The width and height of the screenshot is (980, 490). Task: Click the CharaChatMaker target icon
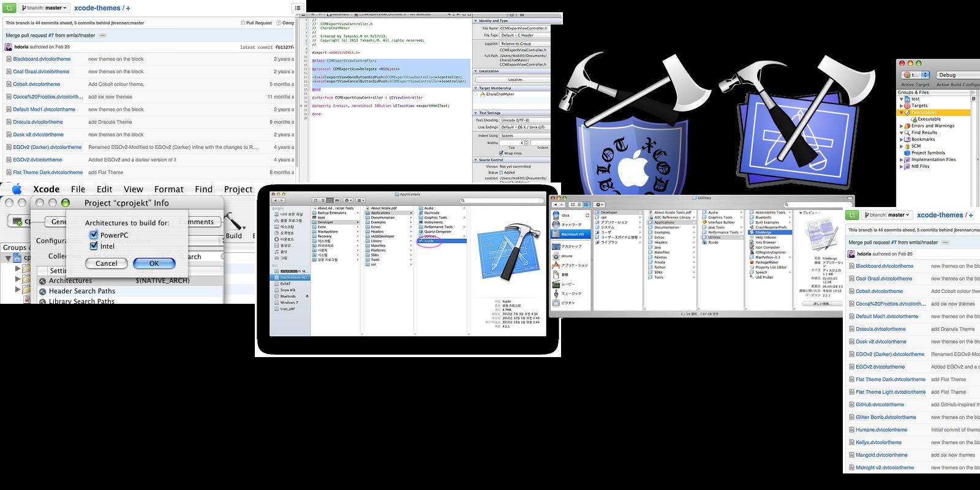click(x=483, y=94)
